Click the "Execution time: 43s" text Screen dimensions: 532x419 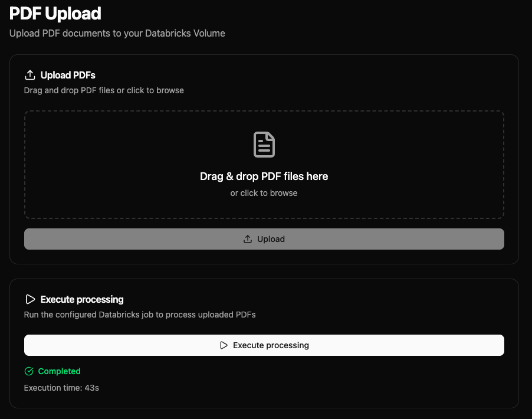(61, 388)
